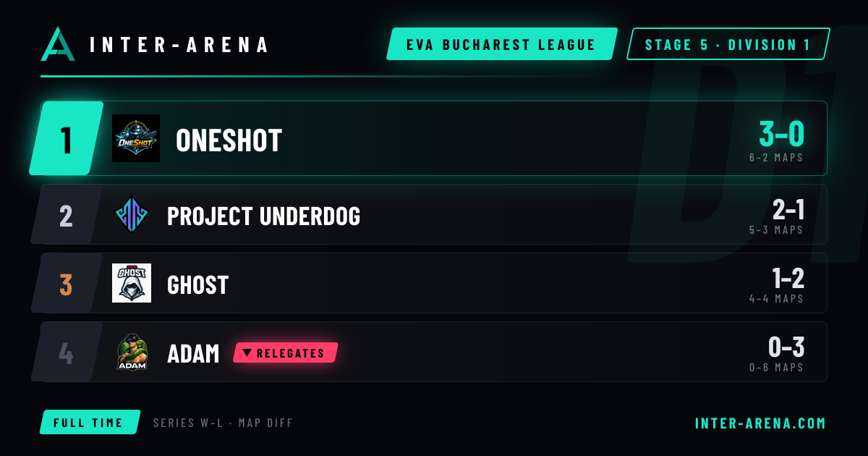
Task: Click the Series W-L · Map Diff legend
Action: point(224,423)
